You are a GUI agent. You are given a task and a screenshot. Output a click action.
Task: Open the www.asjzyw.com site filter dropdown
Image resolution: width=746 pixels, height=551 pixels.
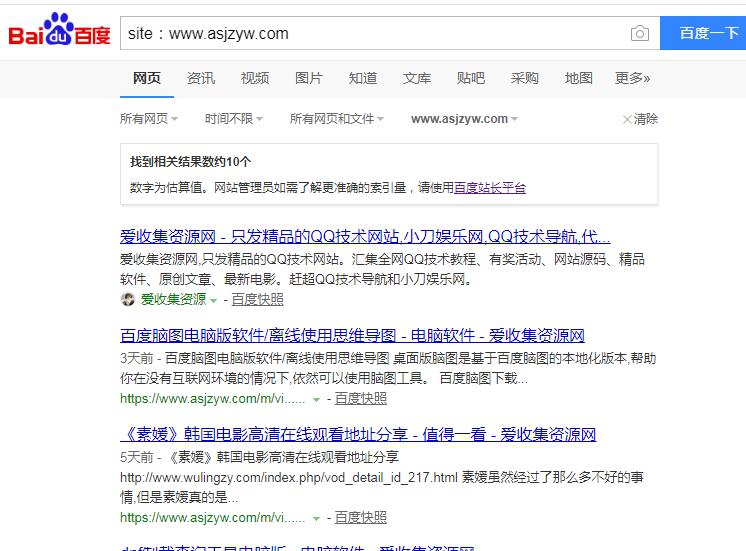[464, 118]
